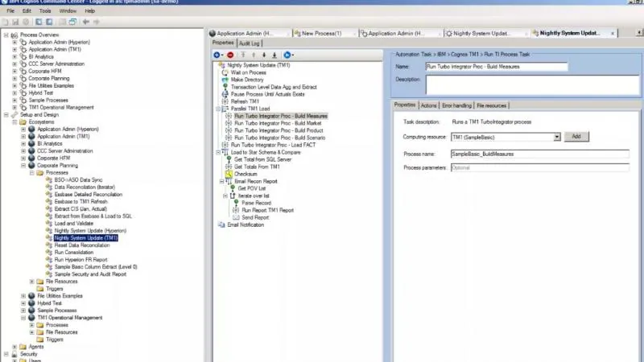
Task: Click the Add button
Action: pos(576,137)
